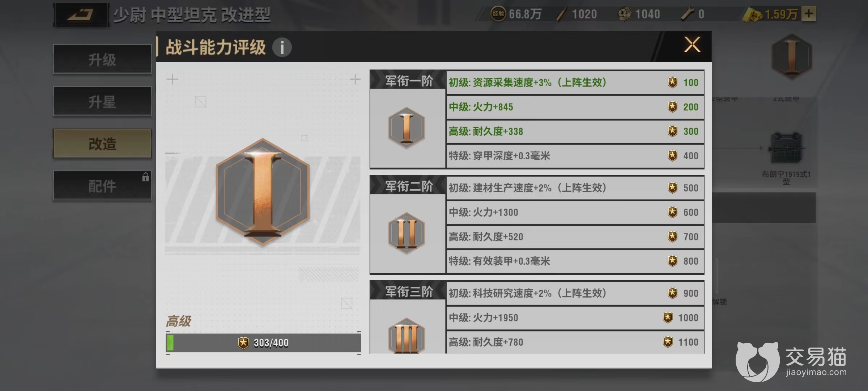Click the 303/400 rating progress bar
Image resolution: width=868 pixels, height=391 pixels.
(263, 342)
